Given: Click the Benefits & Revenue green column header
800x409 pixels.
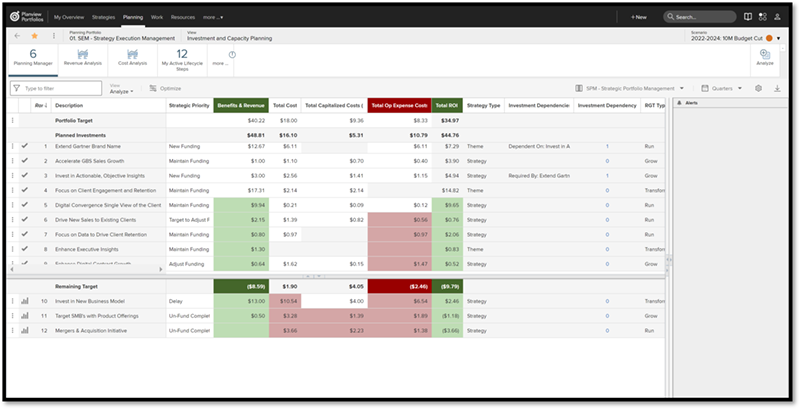Looking at the screenshot, I should [241, 106].
